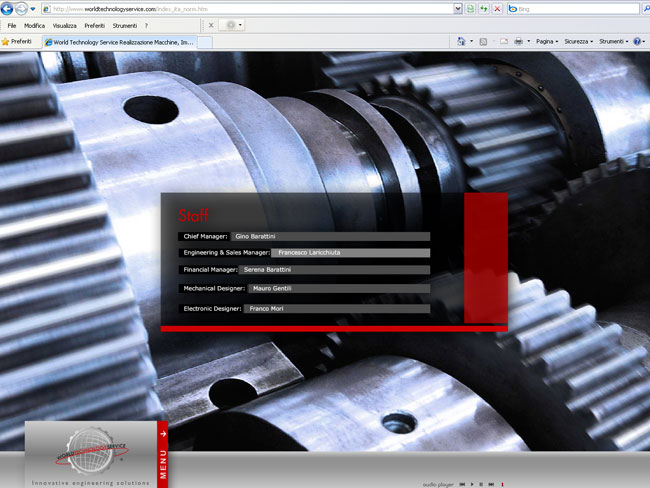
Task: Open the Strumenti command bar dropdown
Action: pyautogui.click(x=614, y=41)
